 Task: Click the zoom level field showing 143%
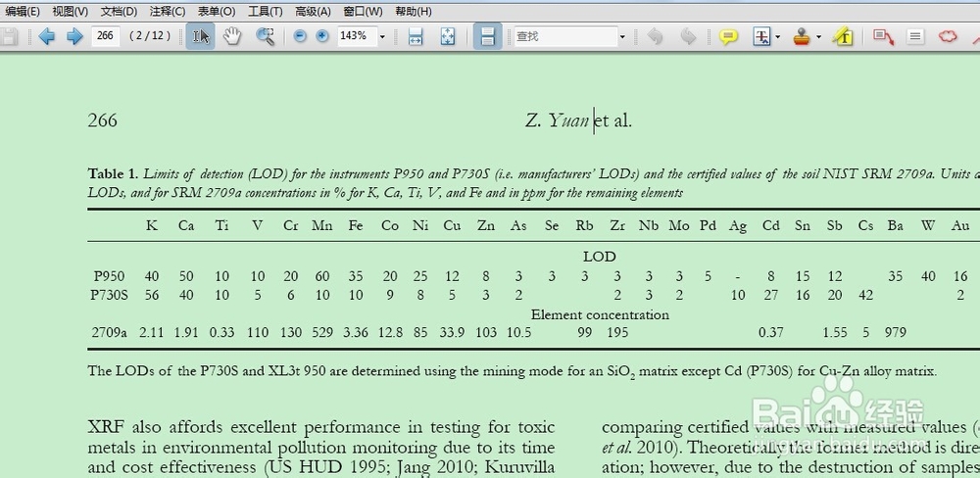point(357,35)
